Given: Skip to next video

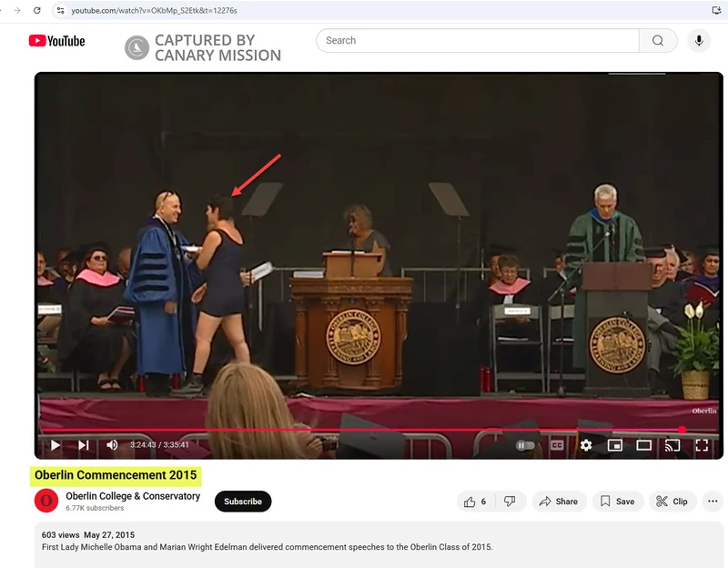Looking at the screenshot, I should [x=84, y=445].
